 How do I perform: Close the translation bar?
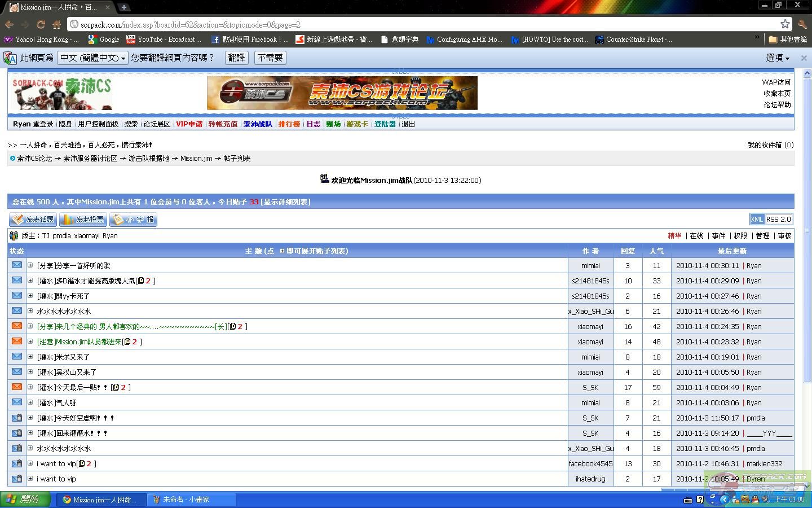click(804, 58)
